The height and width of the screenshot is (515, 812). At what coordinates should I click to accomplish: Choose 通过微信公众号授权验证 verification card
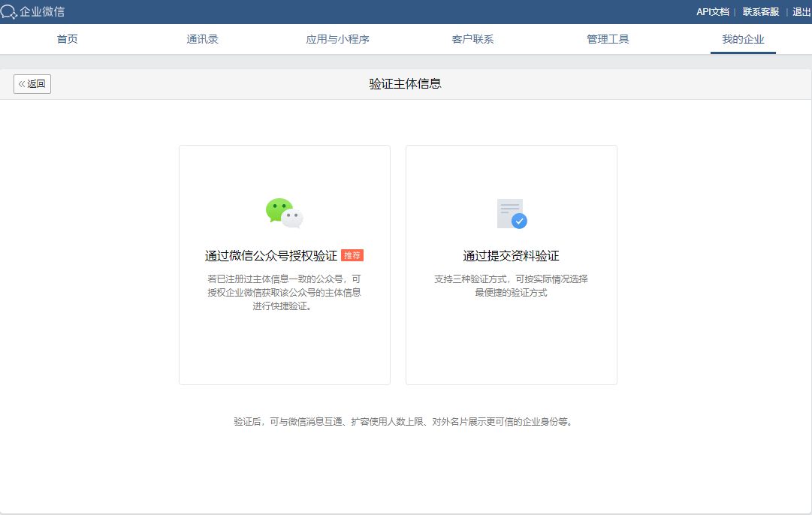point(284,265)
